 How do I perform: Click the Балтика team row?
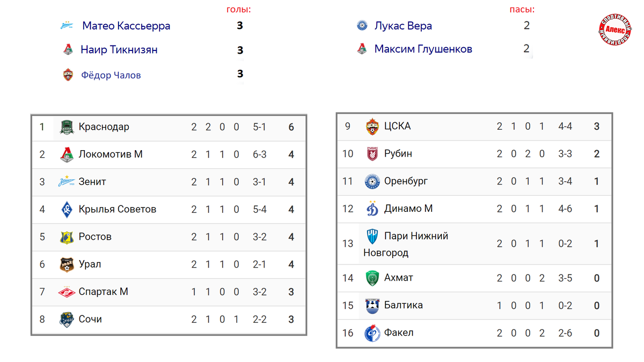(474, 306)
